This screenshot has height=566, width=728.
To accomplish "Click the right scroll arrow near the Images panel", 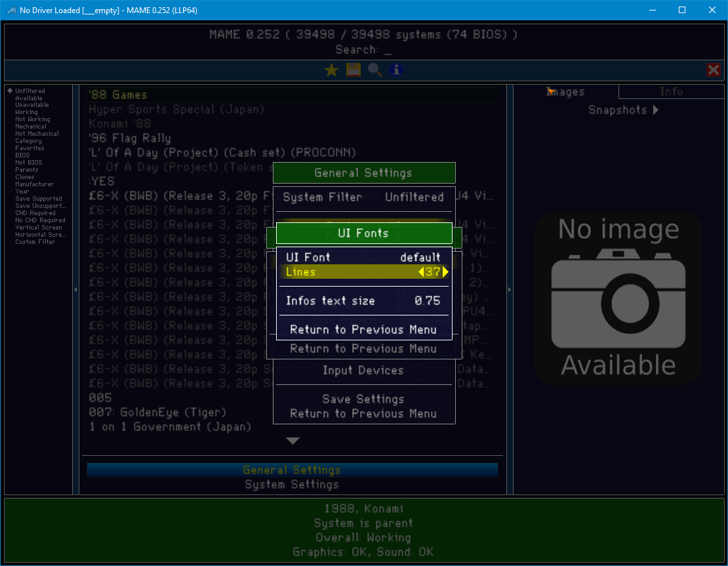I will pos(510,289).
